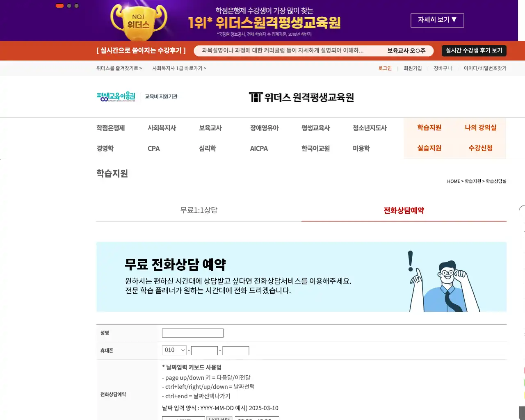Open the 010 phone prefix dropdown

tap(174, 350)
